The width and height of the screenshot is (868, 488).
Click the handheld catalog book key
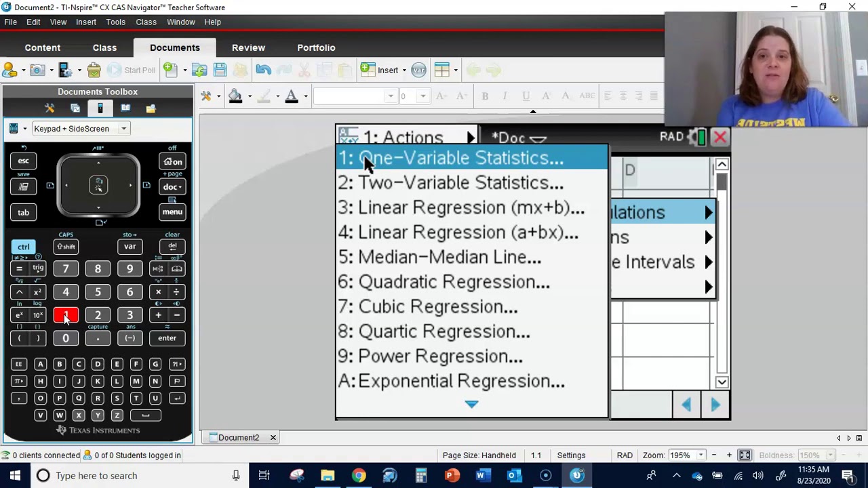[x=176, y=269]
